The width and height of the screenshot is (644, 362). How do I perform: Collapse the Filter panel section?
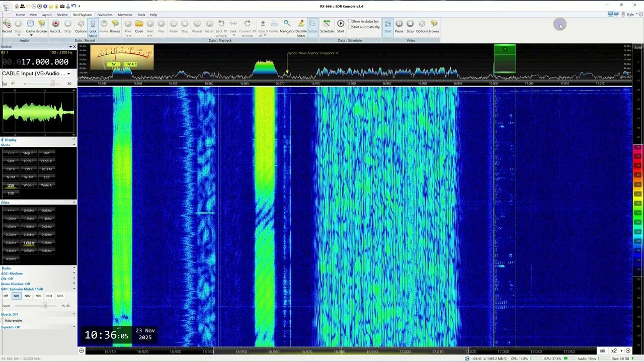[x=74, y=203]
